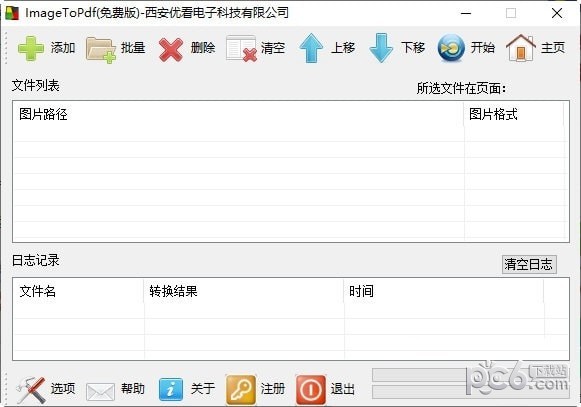This screenshot has height=407, width=581.
Task: Exit app with 退出 power icon
Action: click(x=311, y=390)
